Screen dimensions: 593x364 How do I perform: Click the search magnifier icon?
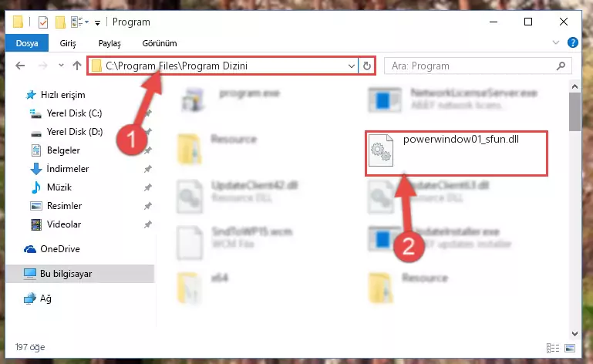coord(561,66)
